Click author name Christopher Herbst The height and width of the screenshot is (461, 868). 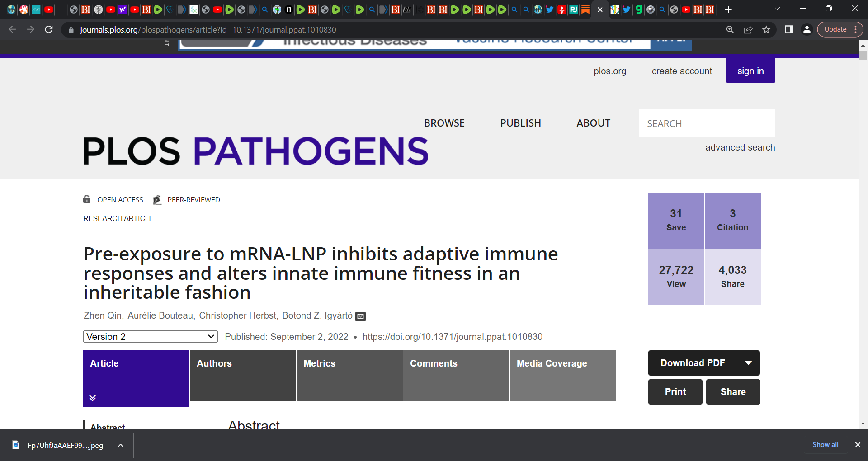point(238,315)
